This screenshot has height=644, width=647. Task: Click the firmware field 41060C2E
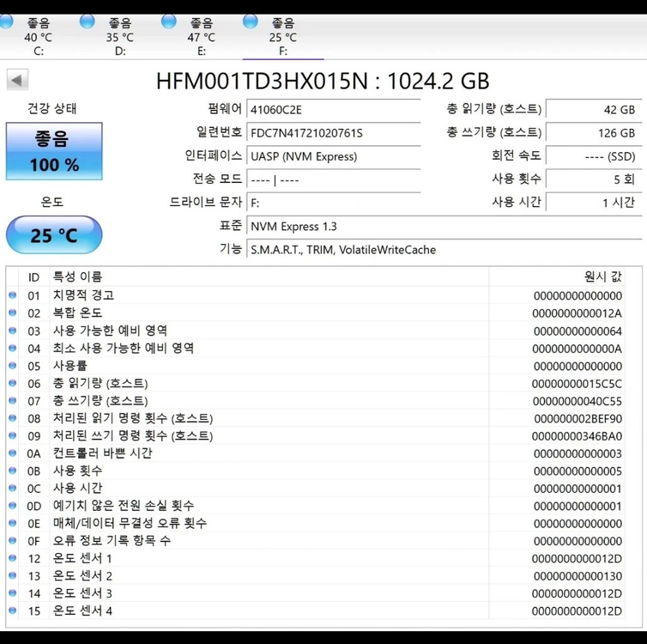(x=334, y=110)
